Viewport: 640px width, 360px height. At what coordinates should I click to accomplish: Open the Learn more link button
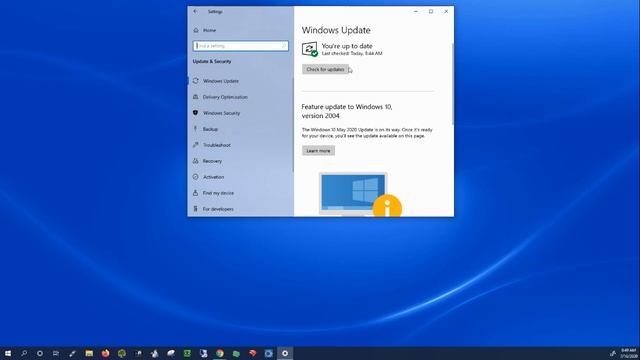(x=318, y=151)
